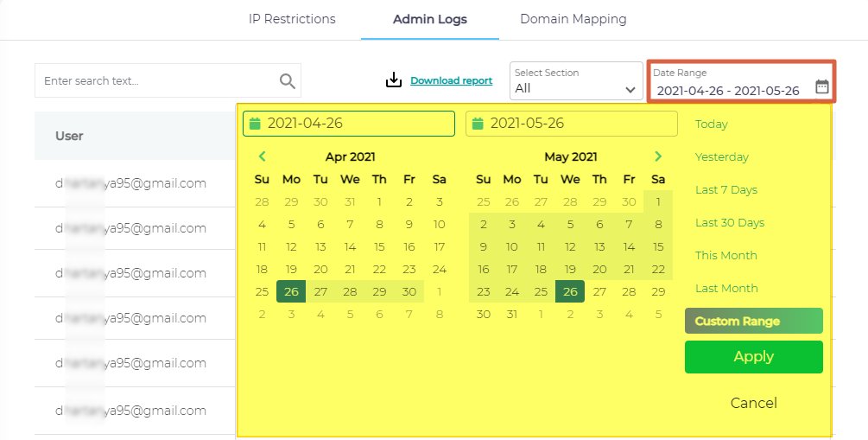Cancel the date range selection

coord(753,403)
